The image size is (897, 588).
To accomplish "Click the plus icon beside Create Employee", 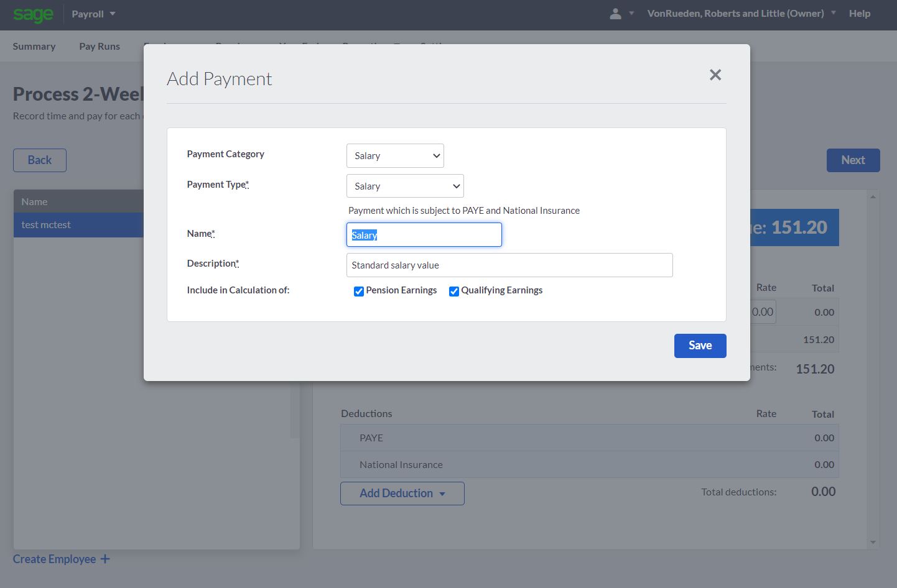I will click(x=105, y=559).
